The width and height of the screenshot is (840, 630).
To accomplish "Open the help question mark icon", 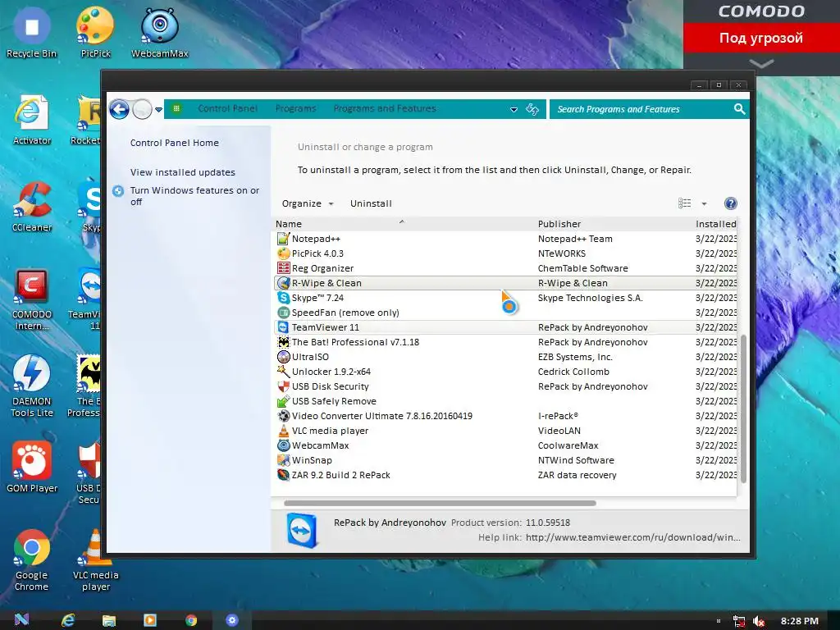I will [730, 203].
